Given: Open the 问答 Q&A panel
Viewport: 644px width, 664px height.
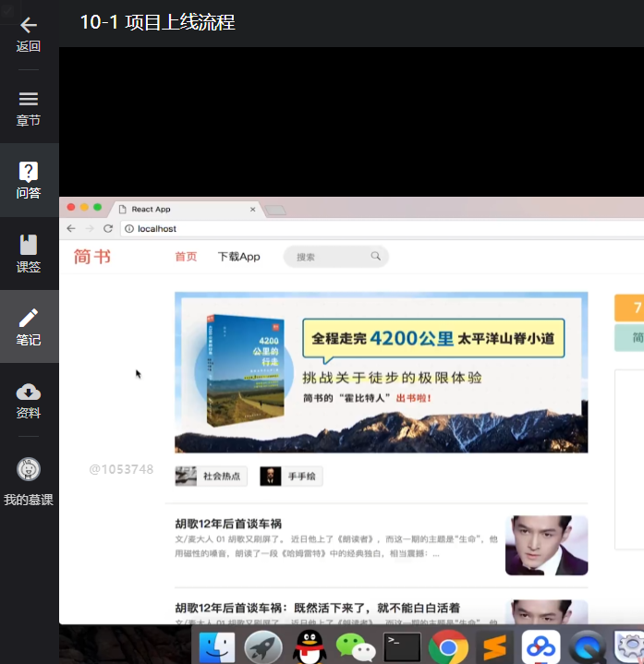Looking at the screenshot, I should point(29,180).
